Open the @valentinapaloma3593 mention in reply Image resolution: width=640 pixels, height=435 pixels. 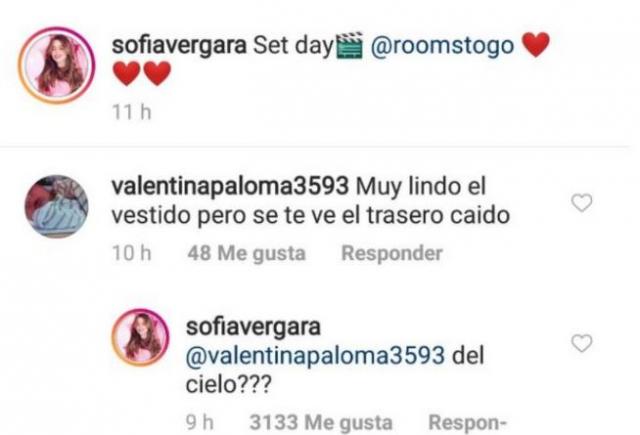[315, 355]
